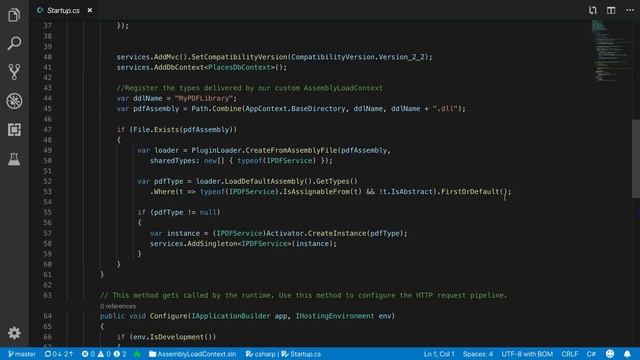Click Ln 1, Col 1 go-to-line indicator
Viewport: 640px width, 360px height.
(x=439, y=354)
